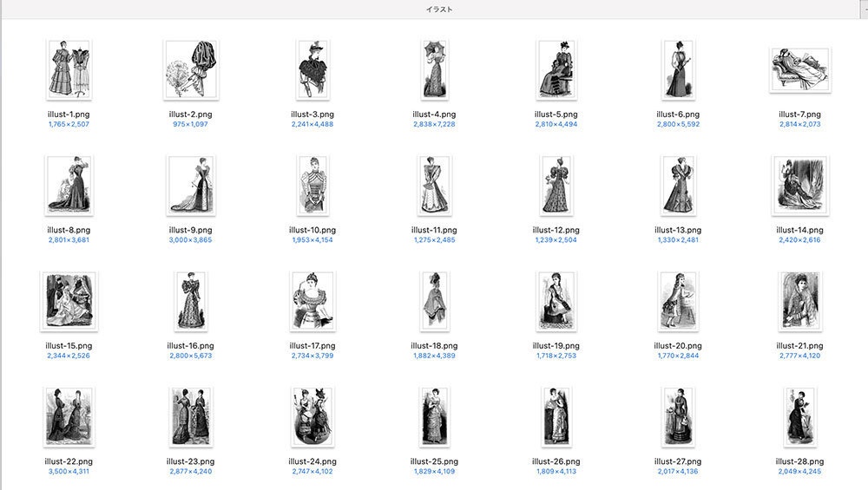The height and width of the screenshot is (490, 868).
Task: Click the dimensions 2,801×3,681
Action: [69, 240]
